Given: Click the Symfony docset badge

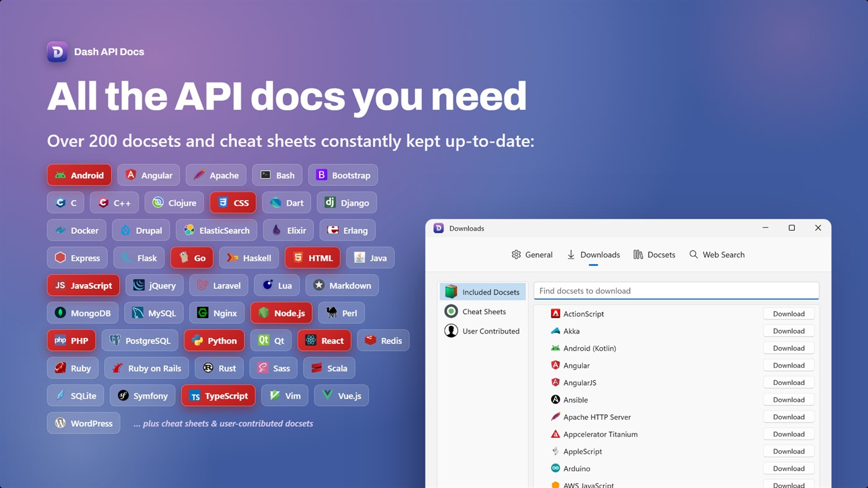Looking at the screenshot, I should (143, 396).
